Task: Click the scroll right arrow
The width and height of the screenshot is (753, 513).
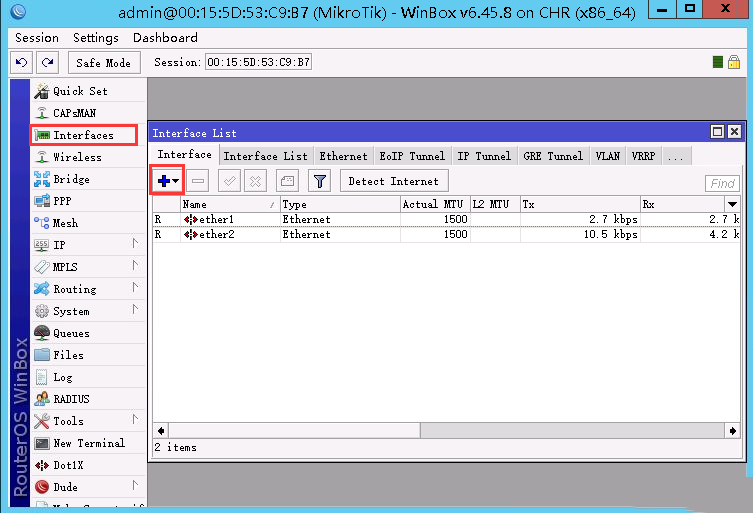Action: [x=733, y=430]
